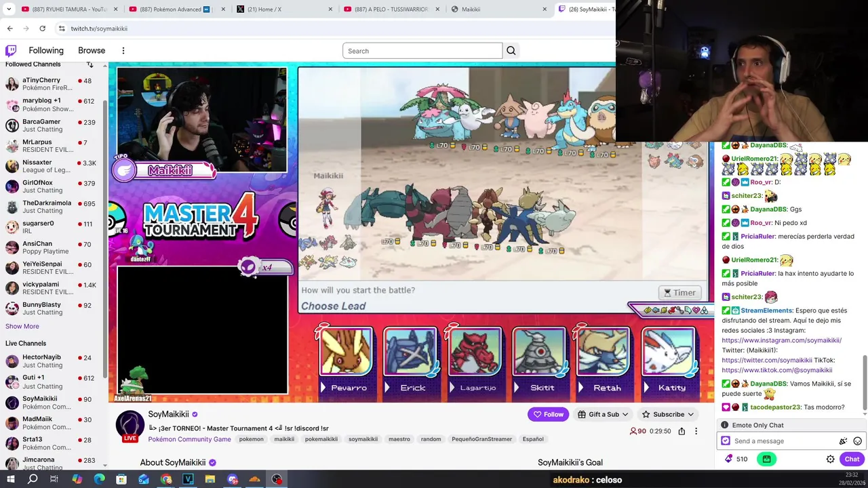Click the emote picker smiley icon
This screenshot has width=868, height=488.
coord(857,441)
